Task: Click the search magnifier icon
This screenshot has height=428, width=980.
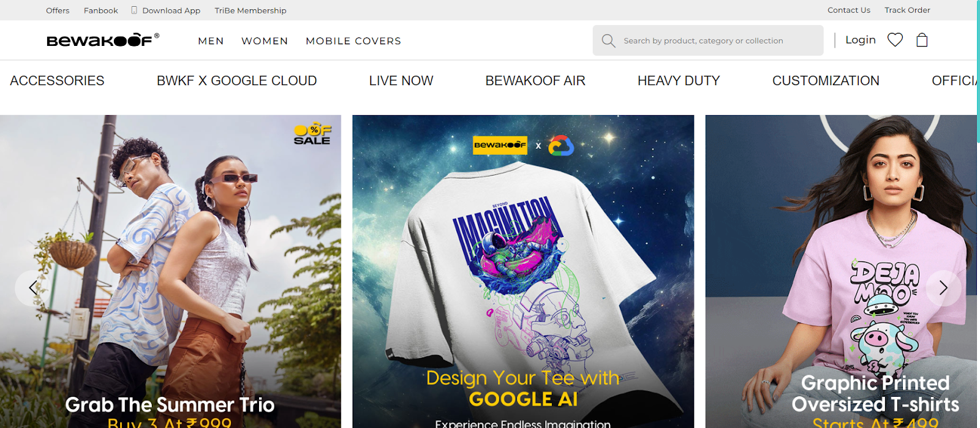Action: (x=608, y=40)
